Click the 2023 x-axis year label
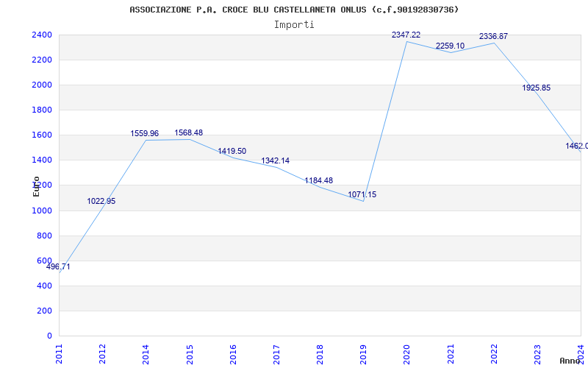Screen dimensions: 588x368 pos(538,354)
